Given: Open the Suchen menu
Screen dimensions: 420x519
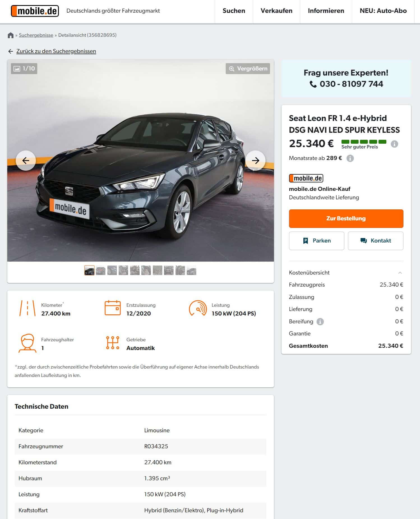Looking at the screenshot, I should pos(234,11).
